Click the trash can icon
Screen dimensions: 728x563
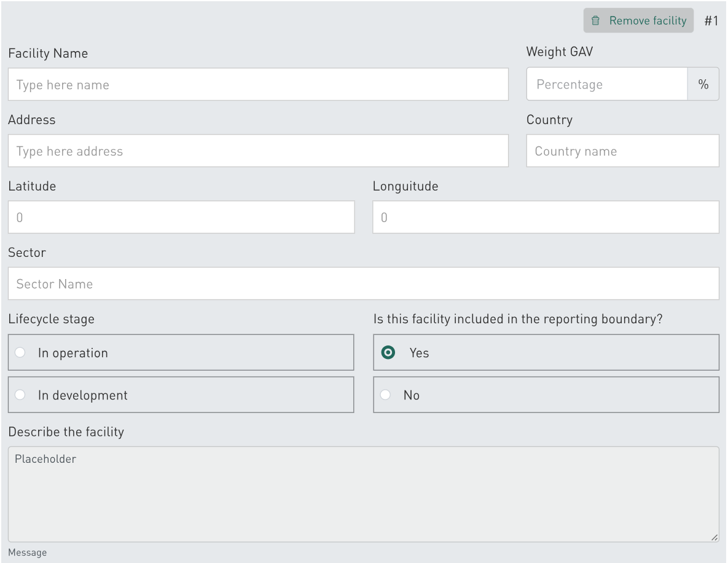(595, 21)
